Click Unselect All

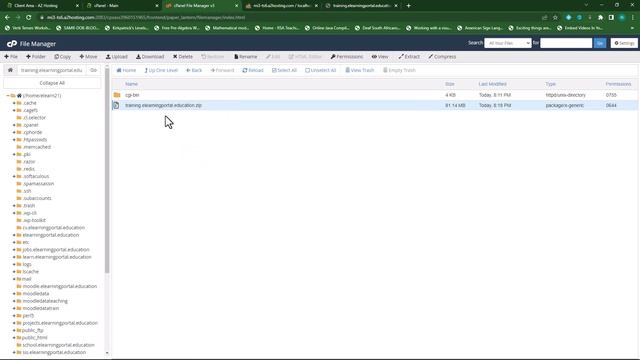click(x=320, y=70)
